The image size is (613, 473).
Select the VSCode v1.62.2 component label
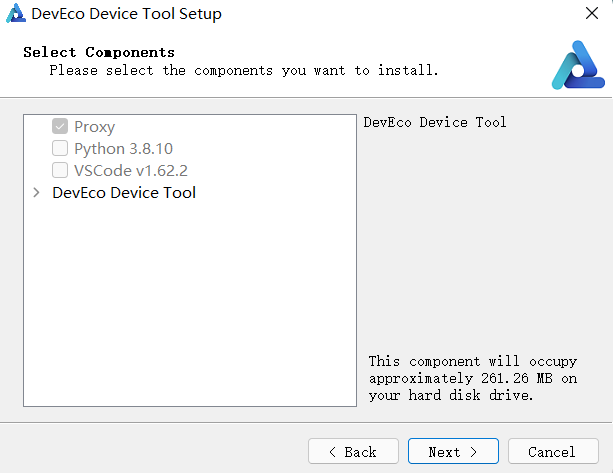[130, 170]
